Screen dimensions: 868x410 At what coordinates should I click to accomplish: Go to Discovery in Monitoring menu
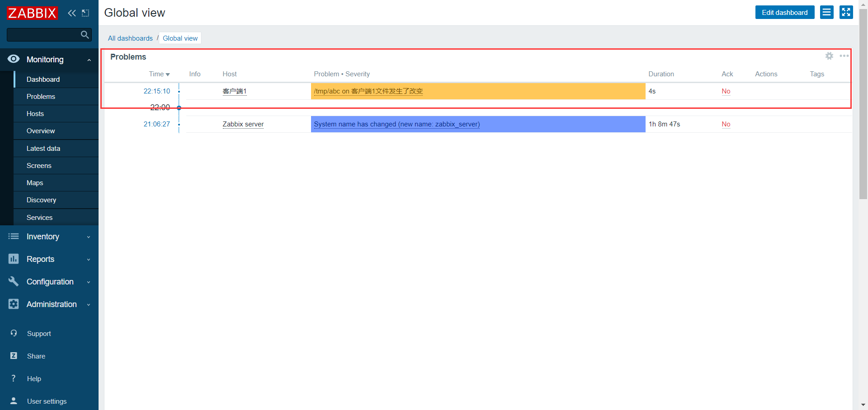click(x=42, y=200)
